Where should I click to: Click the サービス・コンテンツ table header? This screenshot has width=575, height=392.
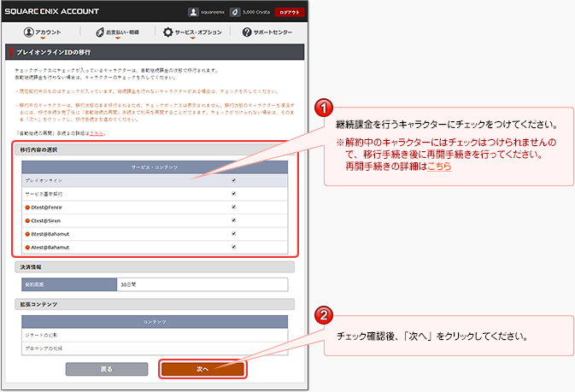coord(155,167)
